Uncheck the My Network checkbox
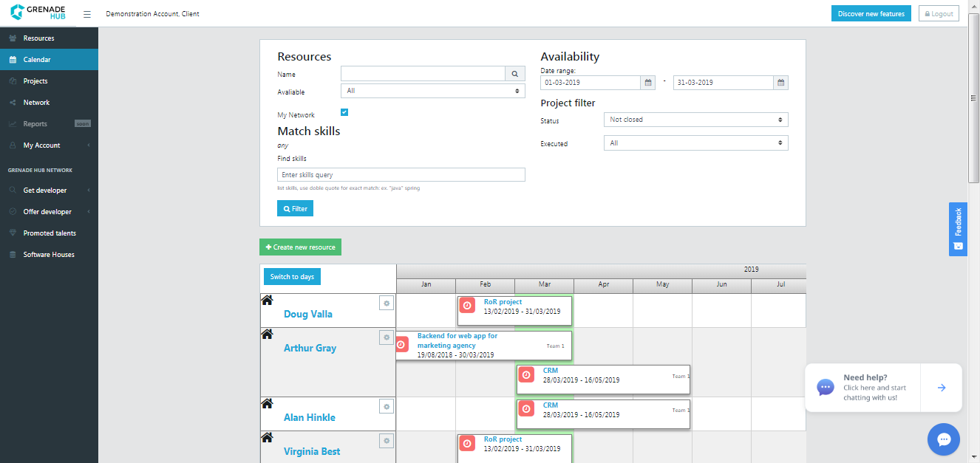This screenshot has height=463, width=980. [344, 112]
